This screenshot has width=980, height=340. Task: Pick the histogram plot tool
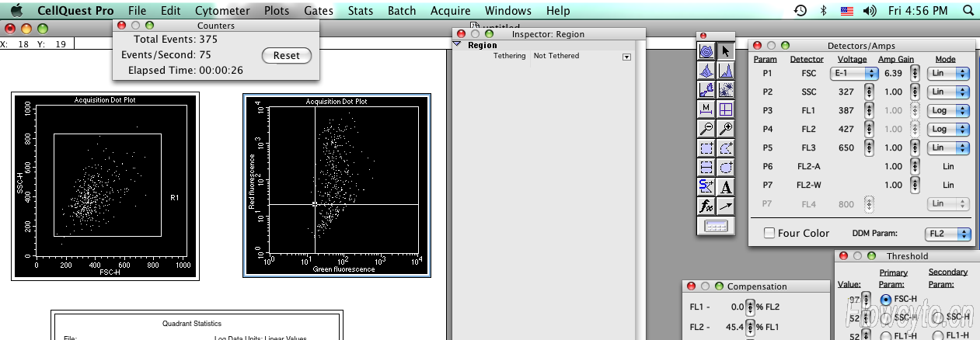pyautogui.click(x=726, y=71)
